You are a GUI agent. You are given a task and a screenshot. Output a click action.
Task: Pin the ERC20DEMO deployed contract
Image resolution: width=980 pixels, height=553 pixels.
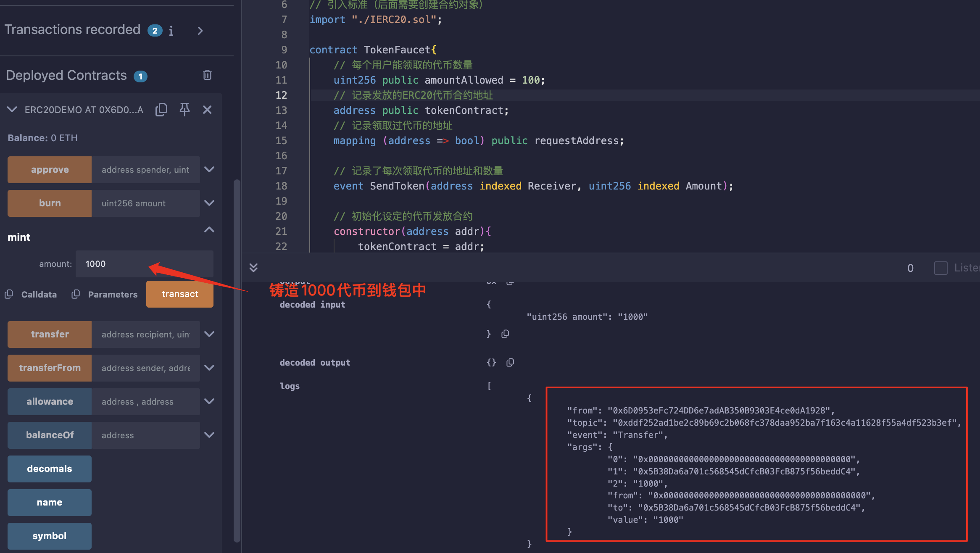(184, 110)
